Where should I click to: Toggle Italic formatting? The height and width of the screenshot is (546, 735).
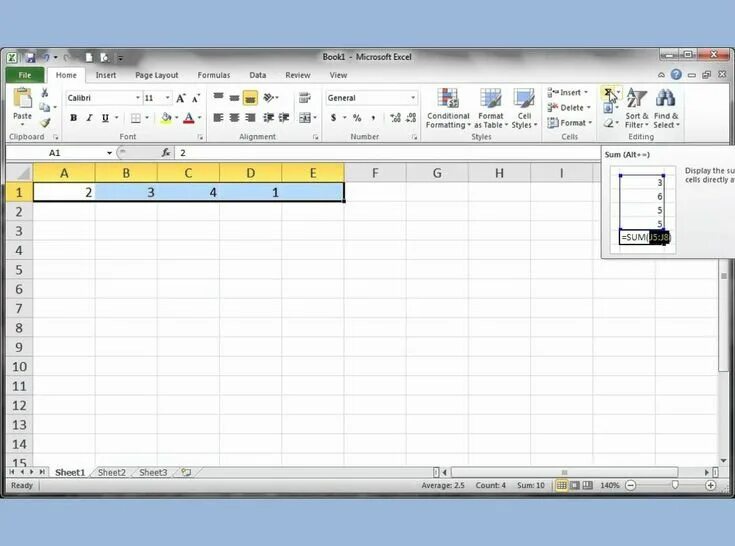pos(89,118)
